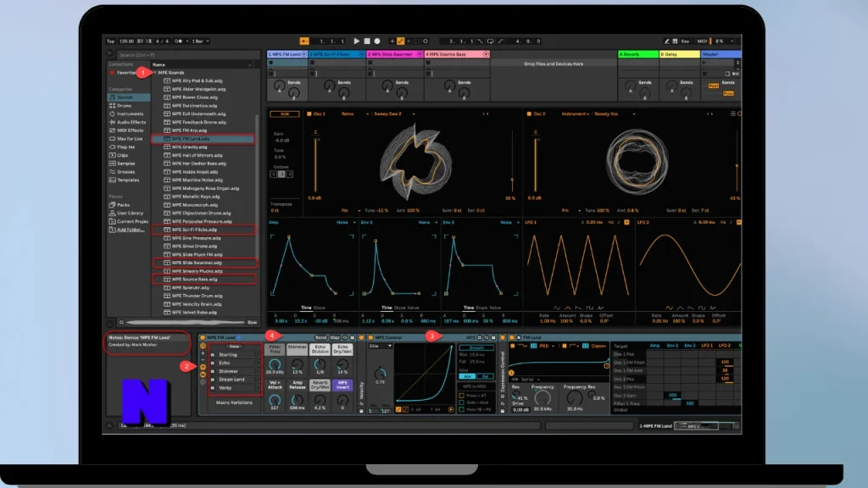This screenshot has height=488, width=868.
Task: Select the MIDI Effects category icon
Action: (x=113, y=130)
